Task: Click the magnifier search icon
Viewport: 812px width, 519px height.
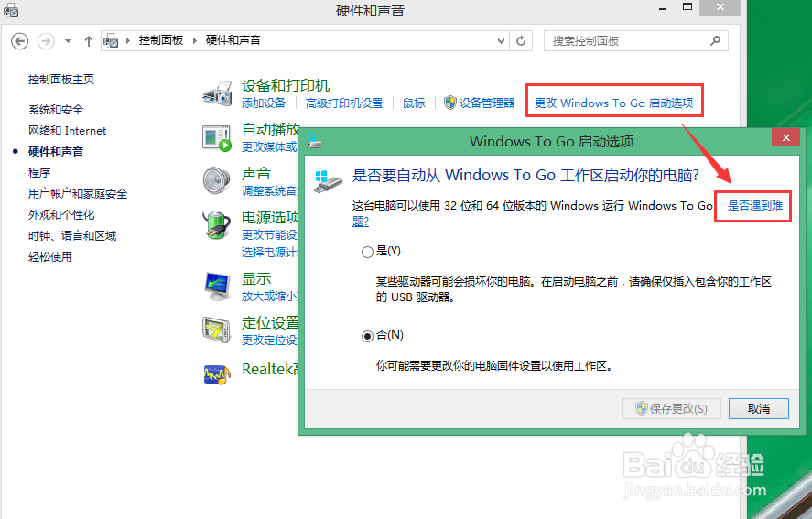Action: 715,40
